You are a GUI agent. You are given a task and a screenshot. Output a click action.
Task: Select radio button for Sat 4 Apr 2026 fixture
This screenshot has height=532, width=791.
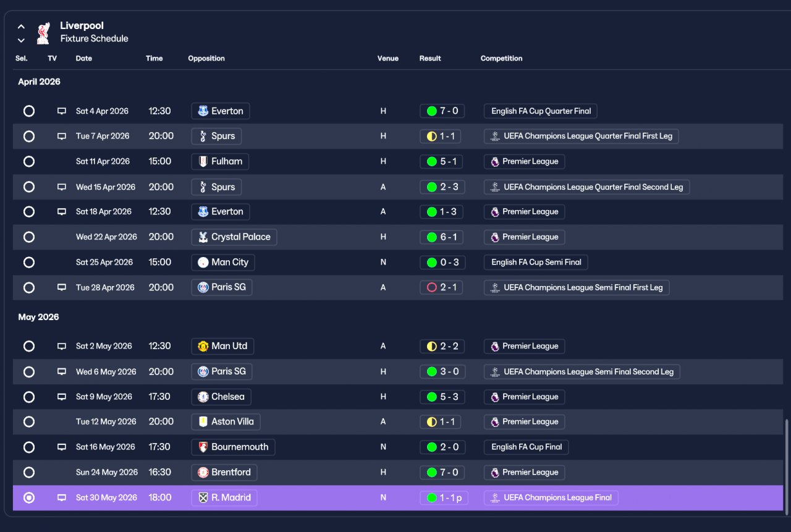[29, 111]
